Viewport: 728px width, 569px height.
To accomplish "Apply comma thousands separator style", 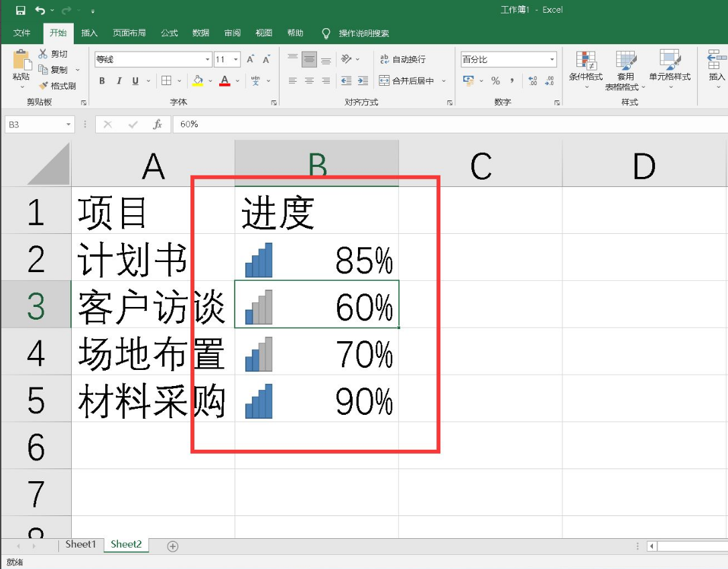I will (x=511, y=80).
